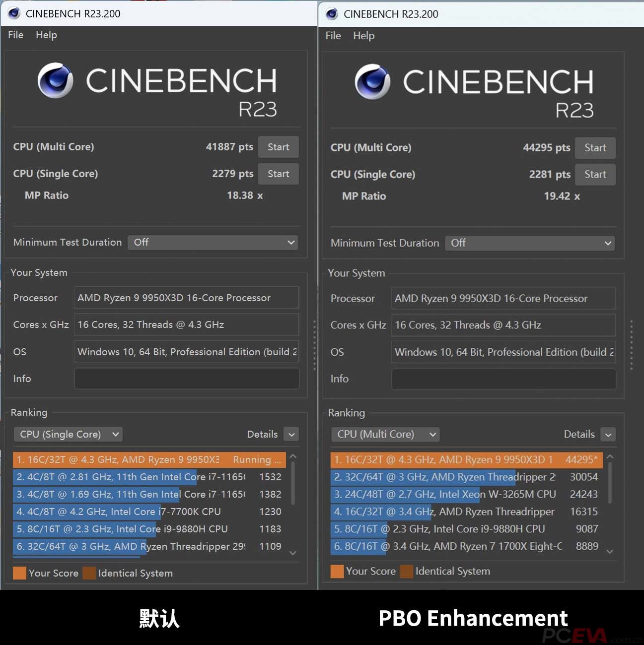
Task: Start Single Core test in left window
Action: tap(278, 174)
